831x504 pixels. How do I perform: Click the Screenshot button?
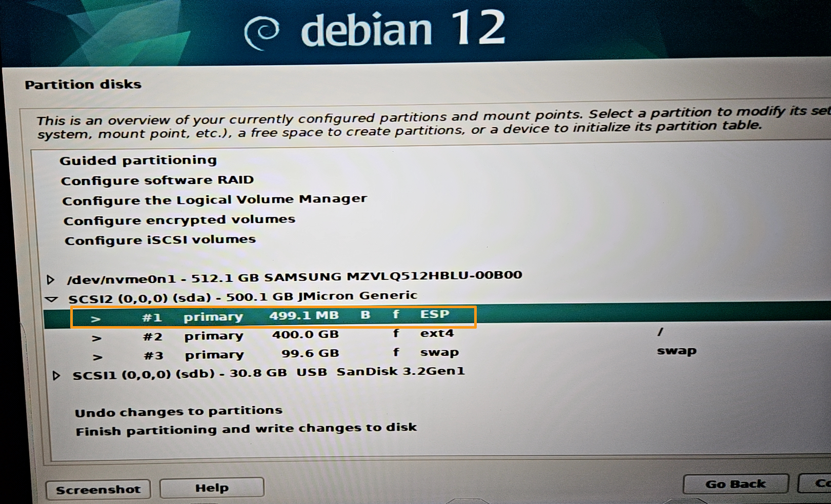tap(98, 490)
